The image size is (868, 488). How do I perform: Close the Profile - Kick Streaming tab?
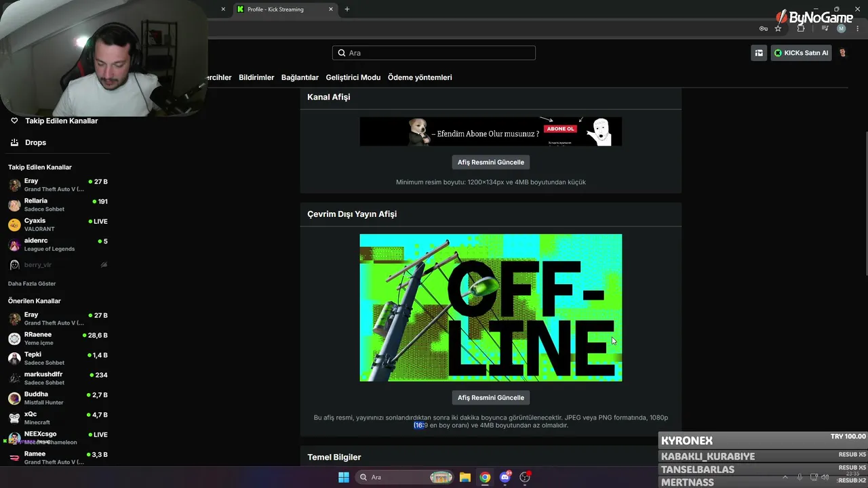coord(331,9)
